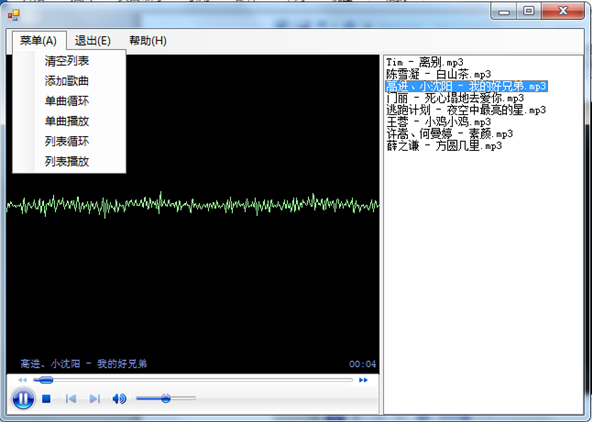Select song Tim - 离别.mp3
592x422 pixels.
pos(425,62)
